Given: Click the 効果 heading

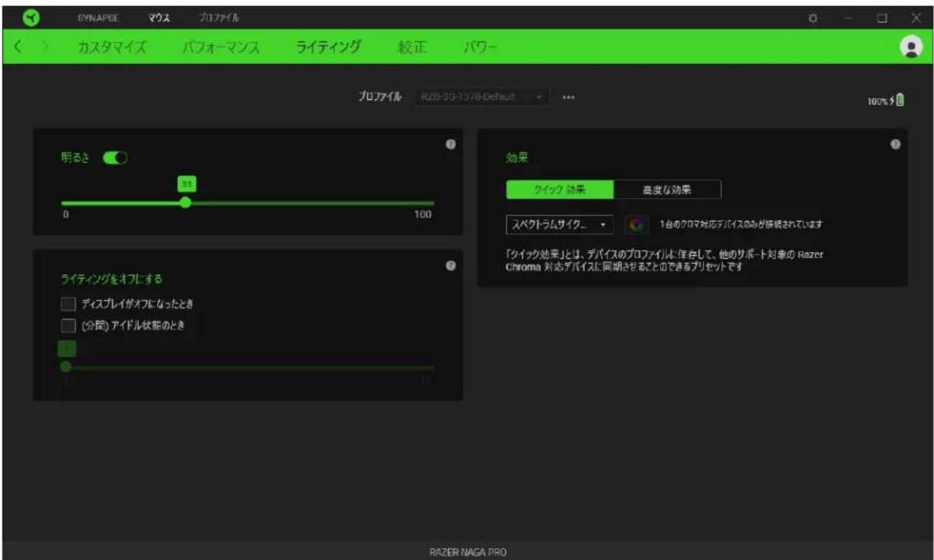Looking at the screenshot, I should click(x=517, y=157).
